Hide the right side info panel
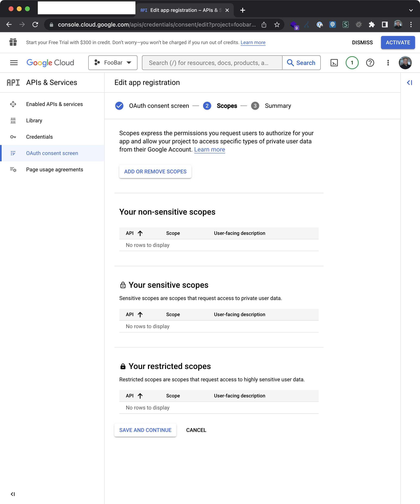Image resolution: width=420 pixels, height=504 pixels. (x=409, y=83)
